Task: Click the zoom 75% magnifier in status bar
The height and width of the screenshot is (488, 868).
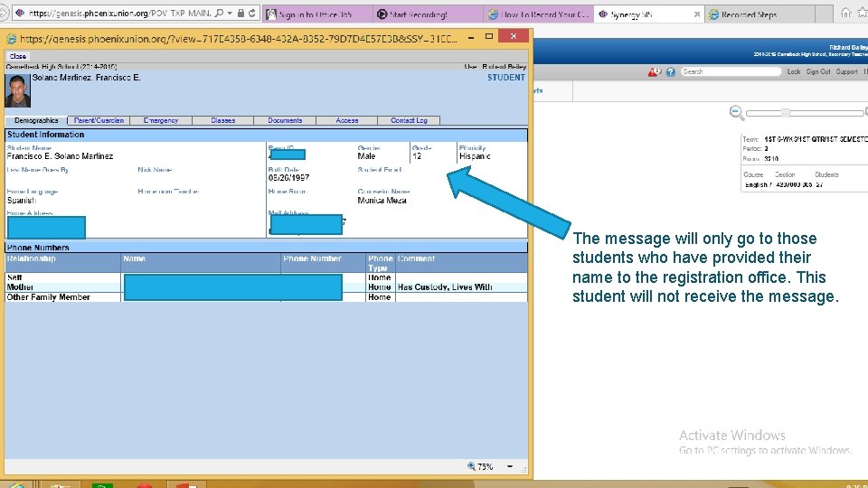Action: (471, 466)
